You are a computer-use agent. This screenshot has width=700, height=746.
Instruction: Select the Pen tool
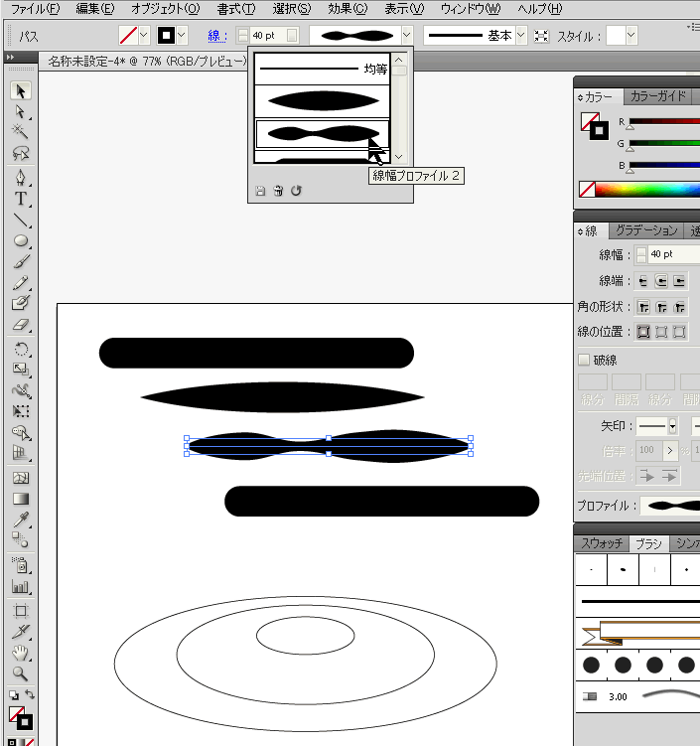21,177
